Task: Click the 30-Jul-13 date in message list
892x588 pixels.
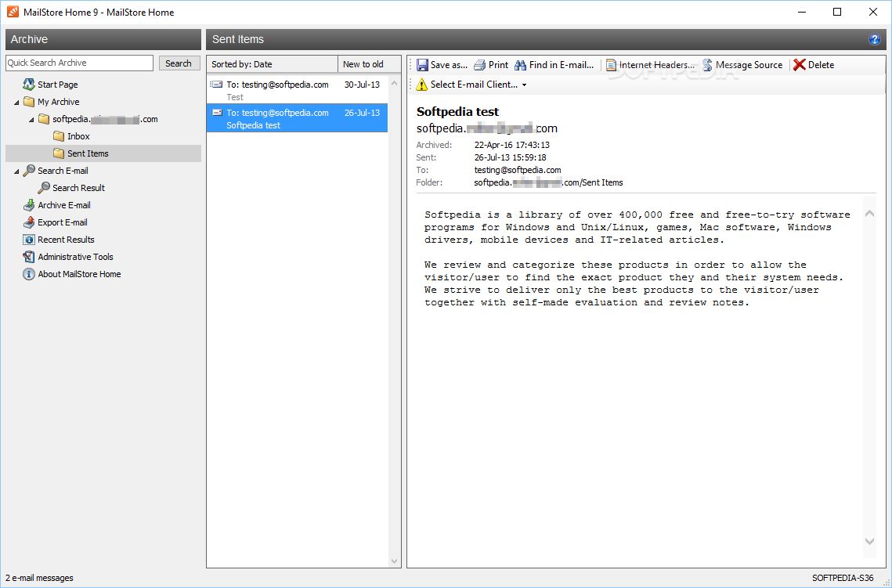Action: (362, 85)
